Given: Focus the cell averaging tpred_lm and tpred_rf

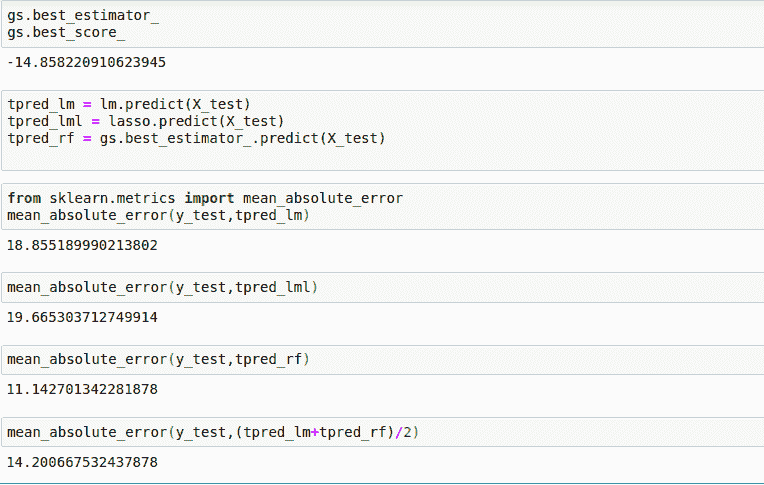Looking at the screenshot, I should [x=212, y=432].
